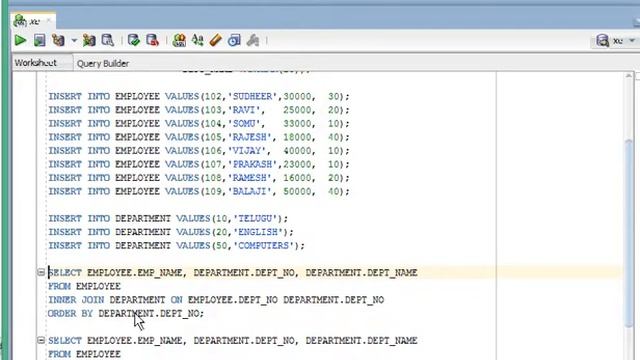Image resolution: width=640 pixels, height=360 pixels.
Task: Switch to the Worksheet tab
Action: coord(36,63)
